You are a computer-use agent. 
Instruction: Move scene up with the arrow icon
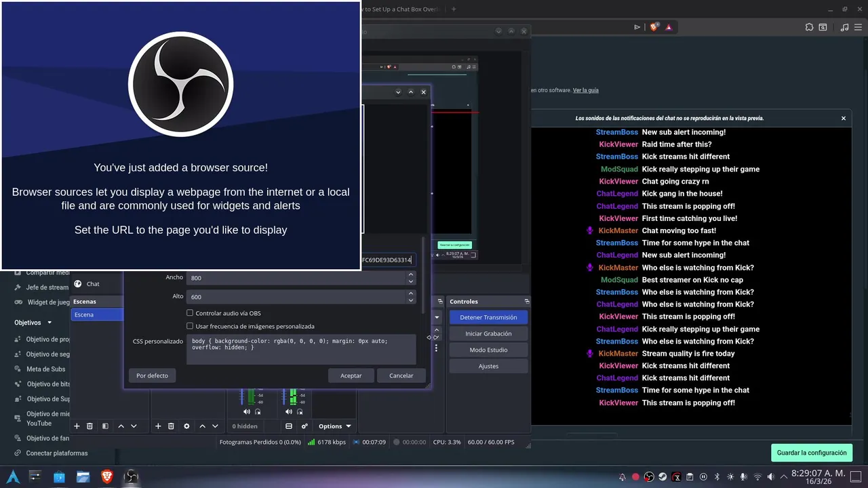coord(121,426)
